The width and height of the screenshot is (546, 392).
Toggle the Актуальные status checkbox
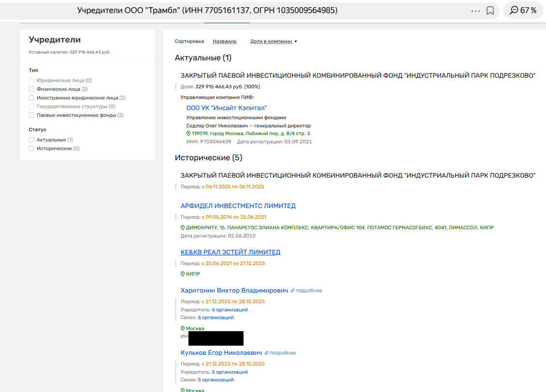coord(31,140)
